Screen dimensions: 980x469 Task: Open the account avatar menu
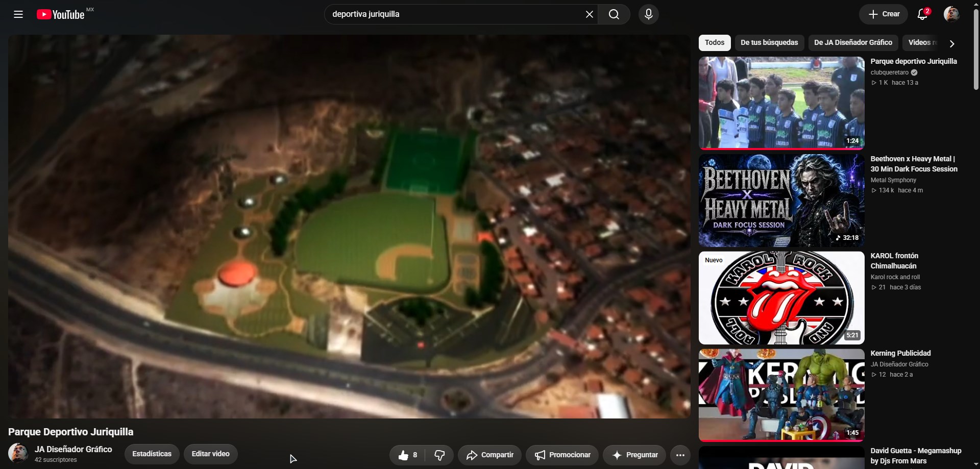951,14
